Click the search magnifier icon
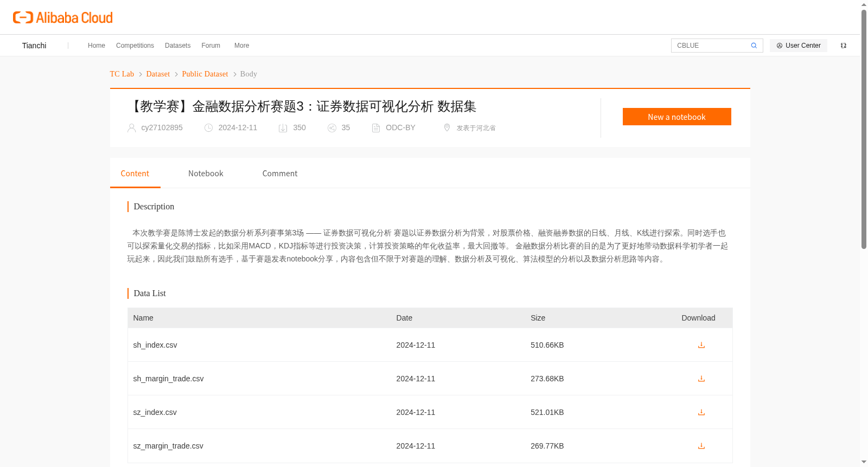The width and height of the screenshot is (868, 467). click(x=754, y=46)
